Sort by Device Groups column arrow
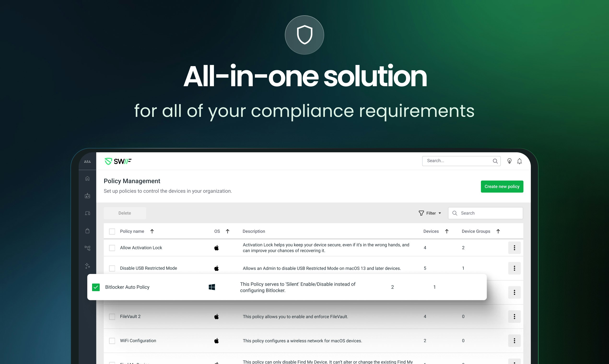Screen dimensions: 609x364 [x=498, y=231]
